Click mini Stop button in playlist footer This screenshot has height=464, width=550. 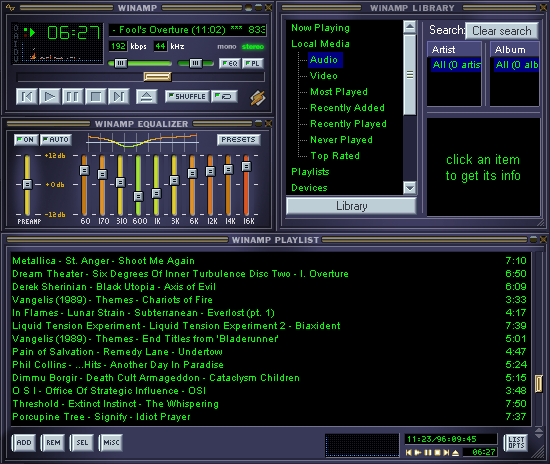click(x=437, y=453)
